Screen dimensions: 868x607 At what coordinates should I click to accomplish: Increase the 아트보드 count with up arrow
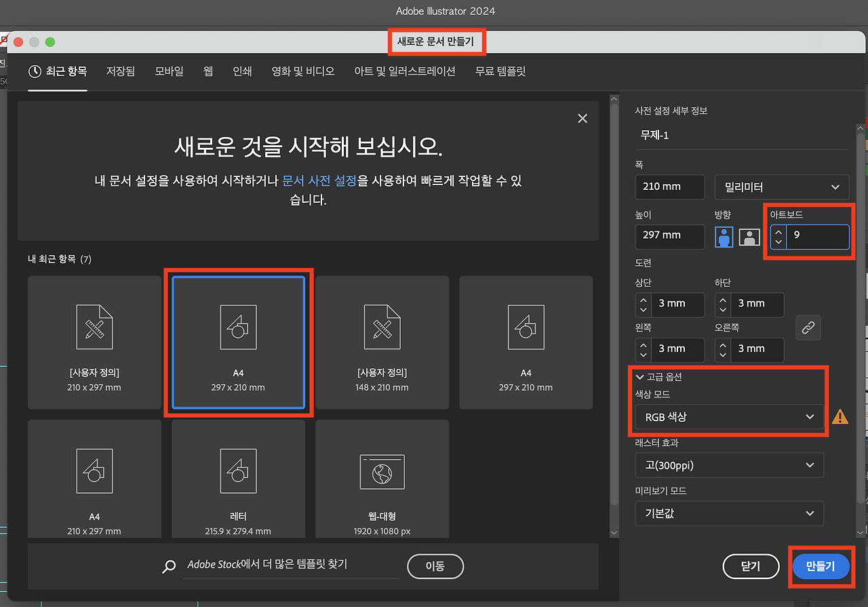[x=778, y=232]
